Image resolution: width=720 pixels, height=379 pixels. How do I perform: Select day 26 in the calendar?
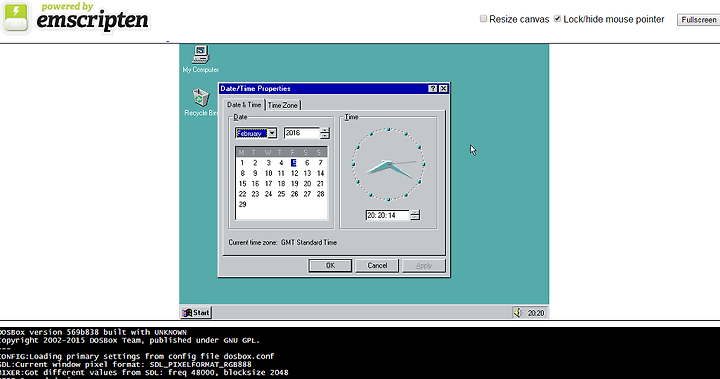pyautogui.click(x=294, y=194)
